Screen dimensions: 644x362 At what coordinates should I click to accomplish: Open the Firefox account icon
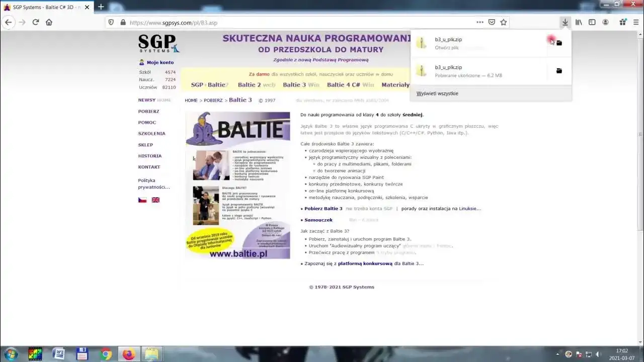[x=606, y=22]
